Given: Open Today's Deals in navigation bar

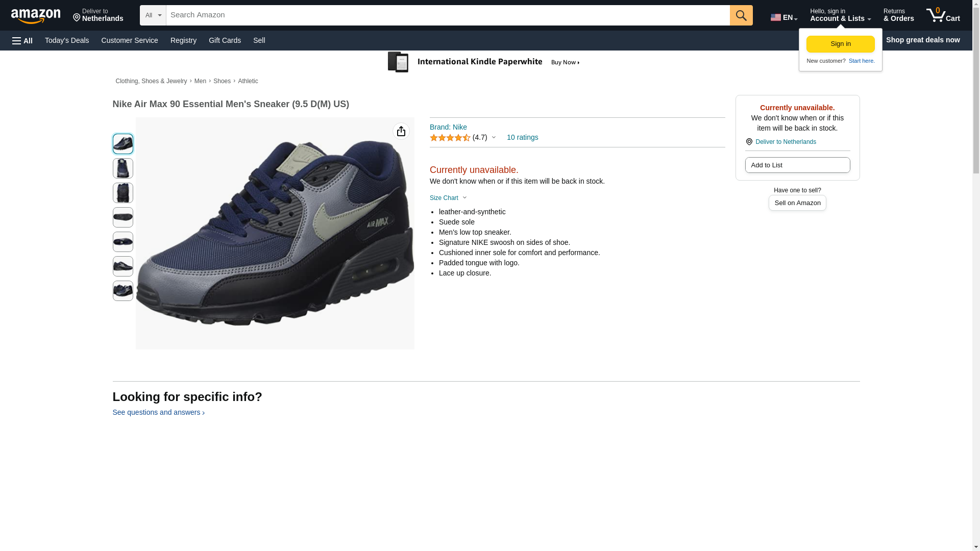Looking at the screenshot, I should pyautogui.click(x=67, y=40).
